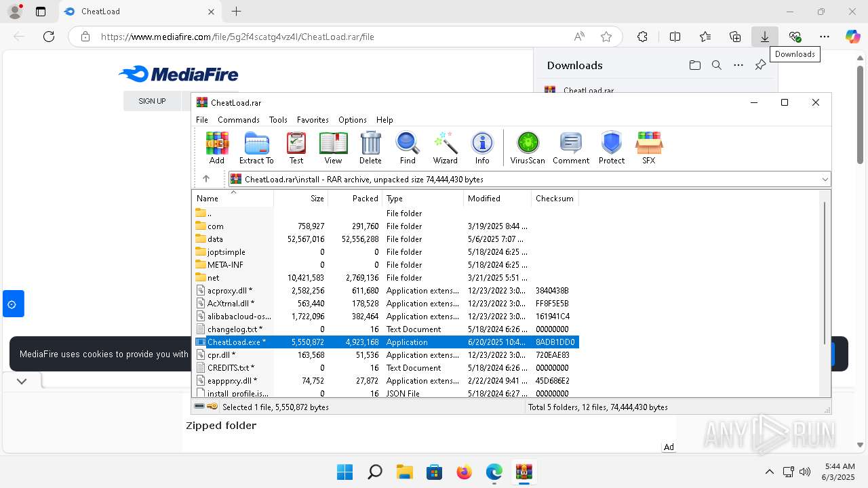Sort by Type column header
The height and width of the screenshot is (488, 868).
(x=423, y=199)
